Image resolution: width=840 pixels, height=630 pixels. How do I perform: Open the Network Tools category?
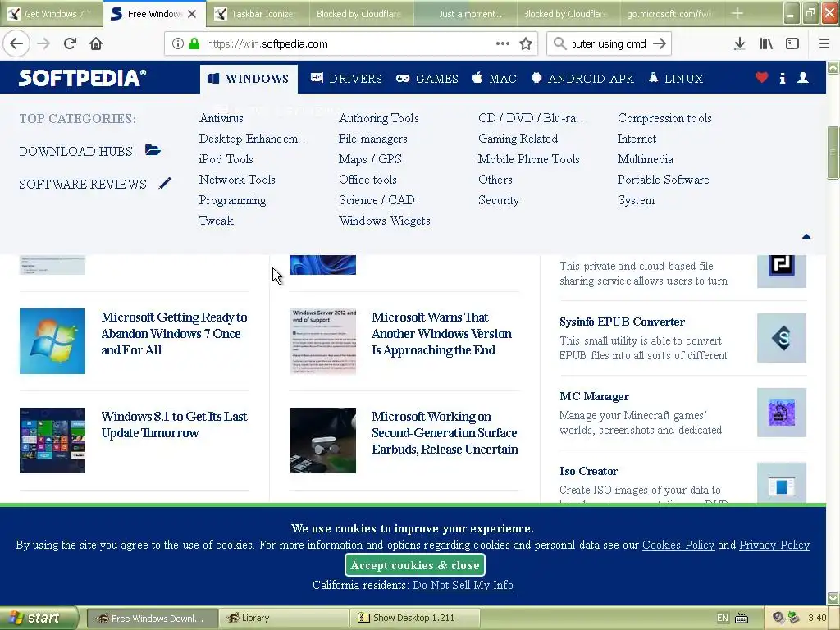click(237, 180)
